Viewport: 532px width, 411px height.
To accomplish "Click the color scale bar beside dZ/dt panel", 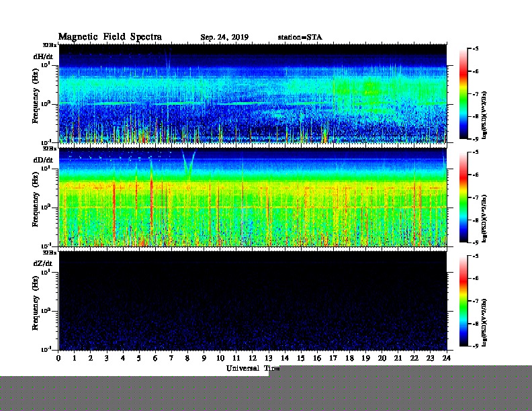I will tap(463, 301).
